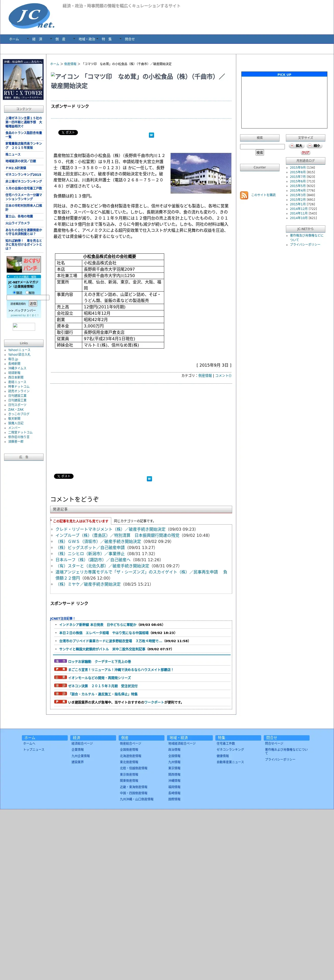Open カテゴリ 倒産情報 link under article
Screen dimensions: 334x980
tap(205, 376)
